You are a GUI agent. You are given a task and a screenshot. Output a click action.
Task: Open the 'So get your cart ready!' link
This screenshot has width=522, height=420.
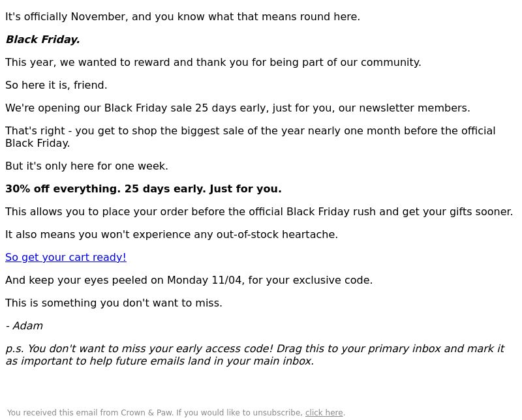tap(66, 257)
